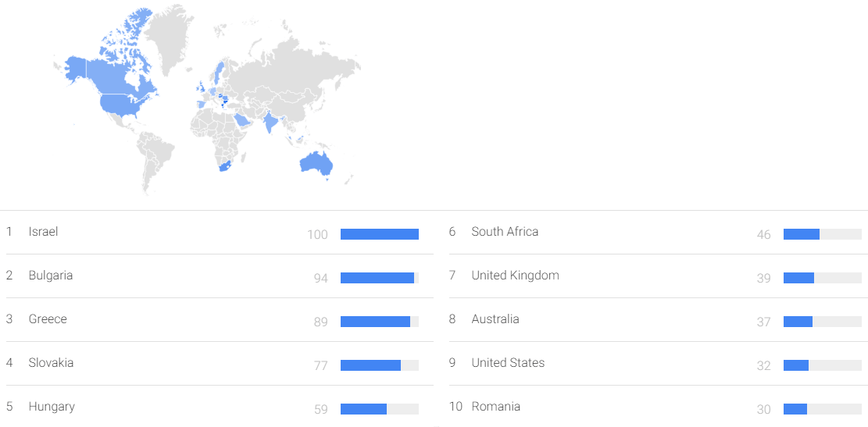
Task: Select Greece in the ranking list
Action: point(48,319)
